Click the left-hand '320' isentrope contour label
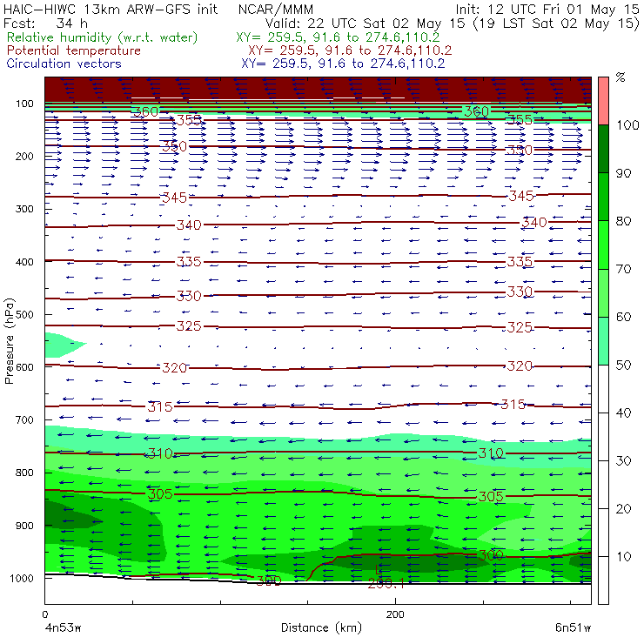The height and width of the screenshot is (644, 644). (175, 367)
